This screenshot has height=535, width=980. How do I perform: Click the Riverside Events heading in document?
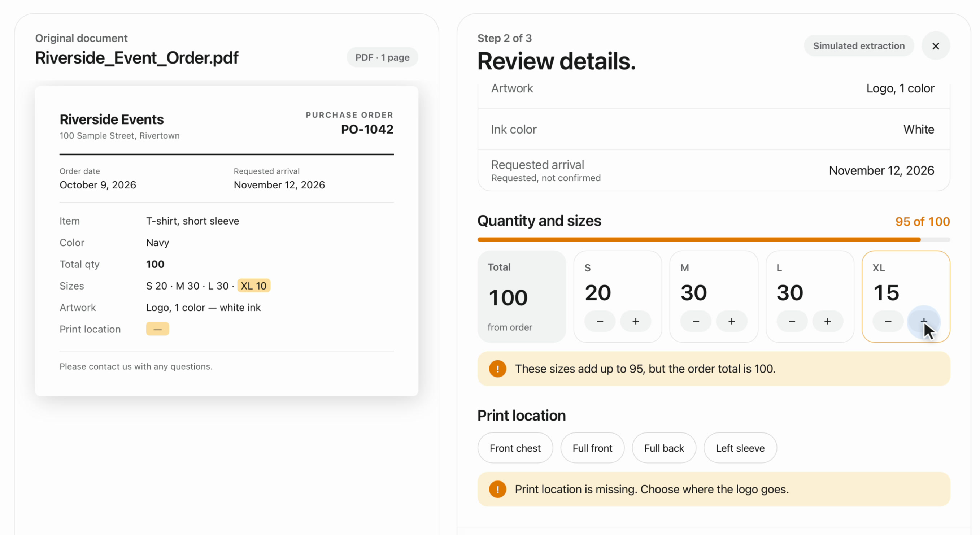(x=112, y=119)
